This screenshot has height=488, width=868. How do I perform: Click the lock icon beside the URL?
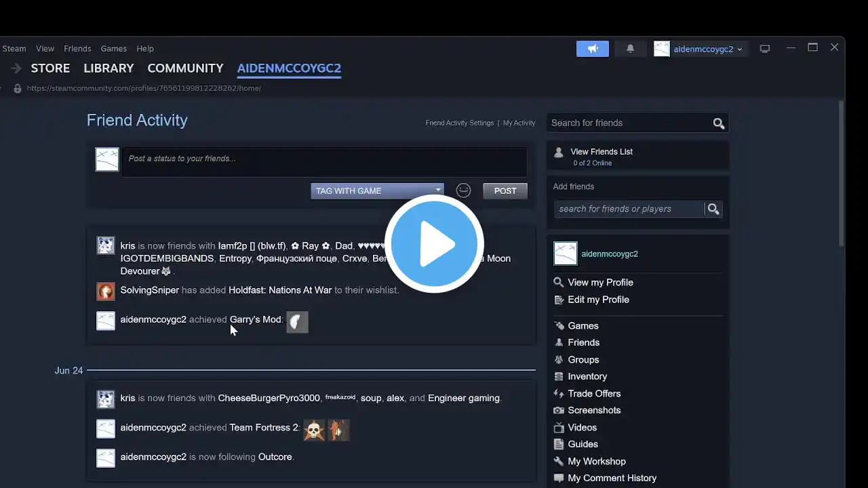coord(18,88)
